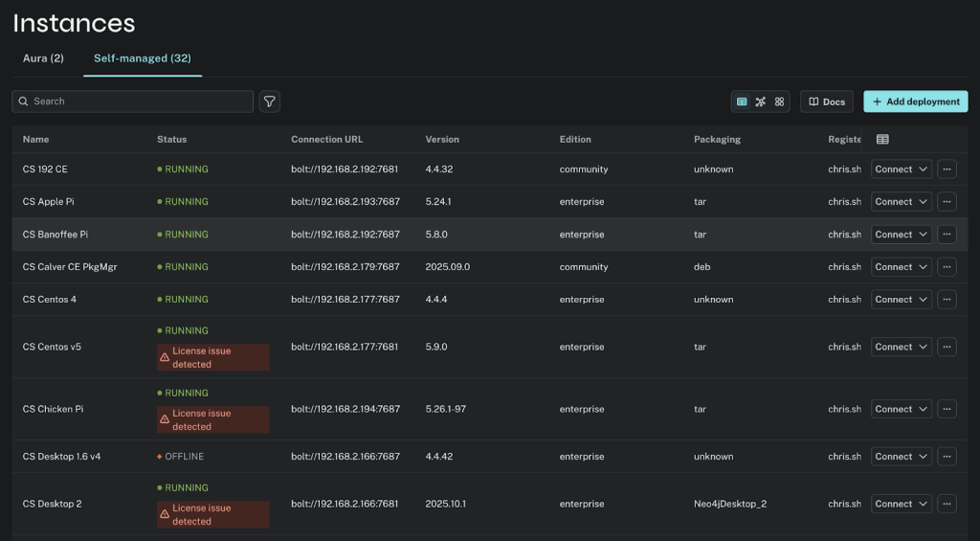Open more options for CS Centos 4
Screen dimensions: 980x541
click(947, 299)
